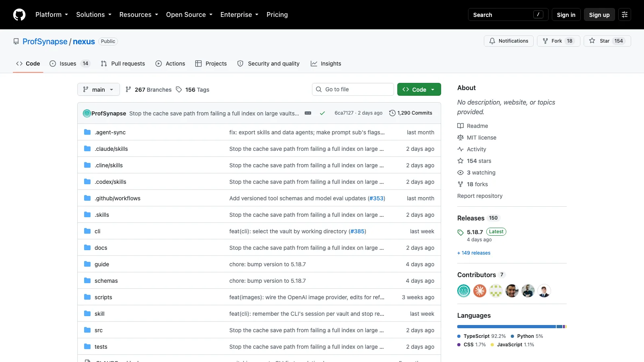Open the Security and quality tab

point(268,64)
